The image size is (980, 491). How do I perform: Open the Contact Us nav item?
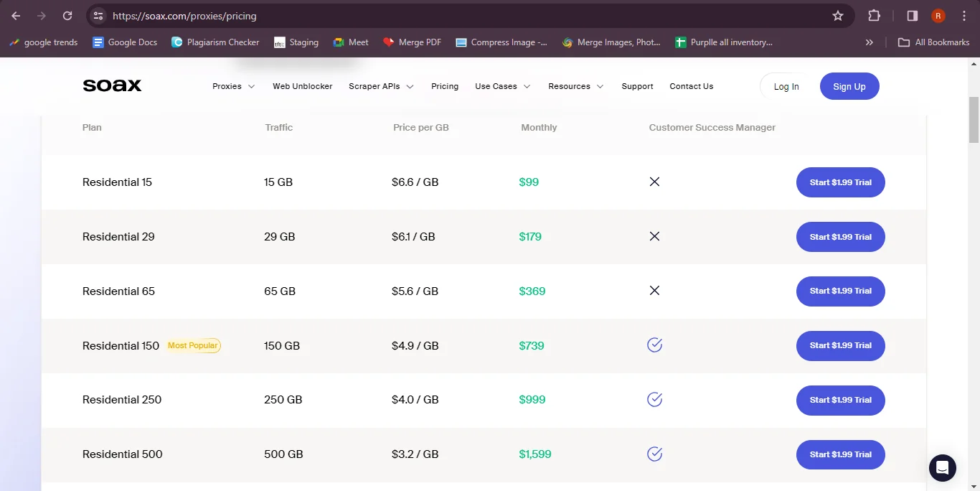click(691, 86)
